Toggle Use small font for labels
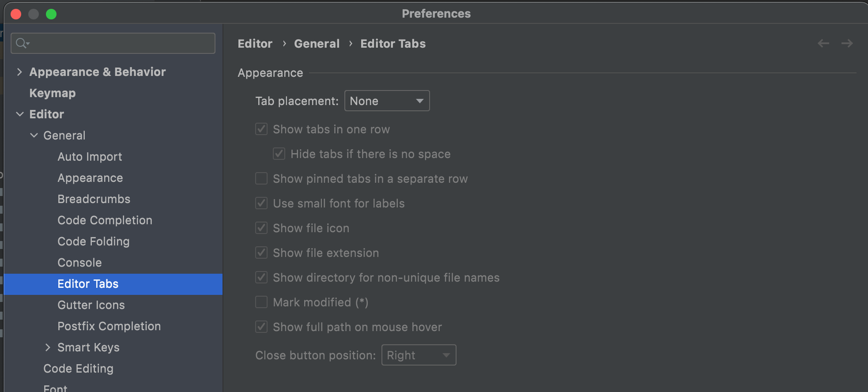This screenshot has width=868, height=392. pos(261,203)
